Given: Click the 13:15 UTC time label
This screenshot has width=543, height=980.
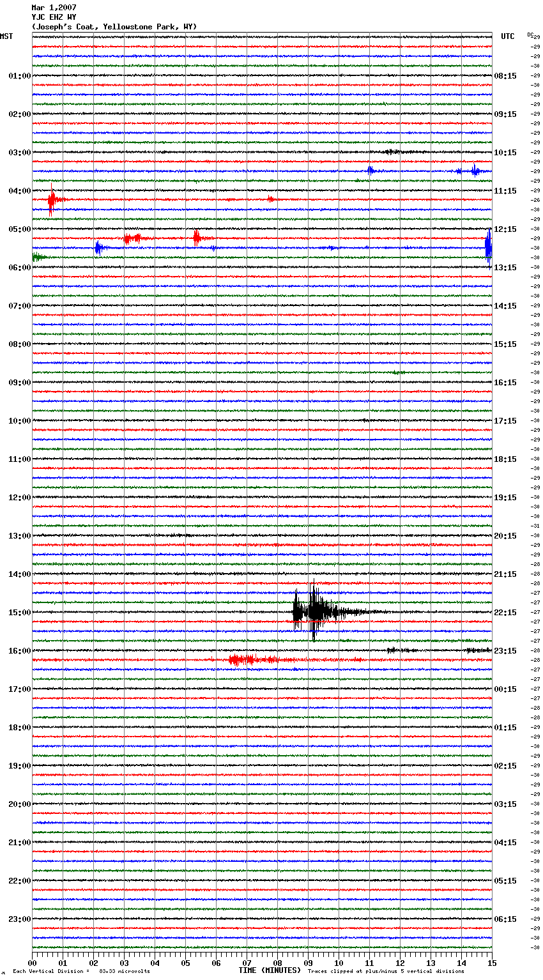Looking at the screenshot, I should 505,268.
